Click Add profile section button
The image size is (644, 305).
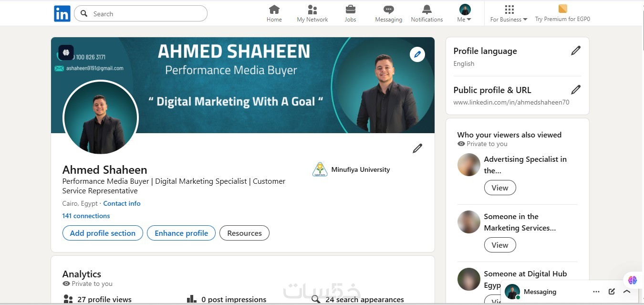(103, 233)
